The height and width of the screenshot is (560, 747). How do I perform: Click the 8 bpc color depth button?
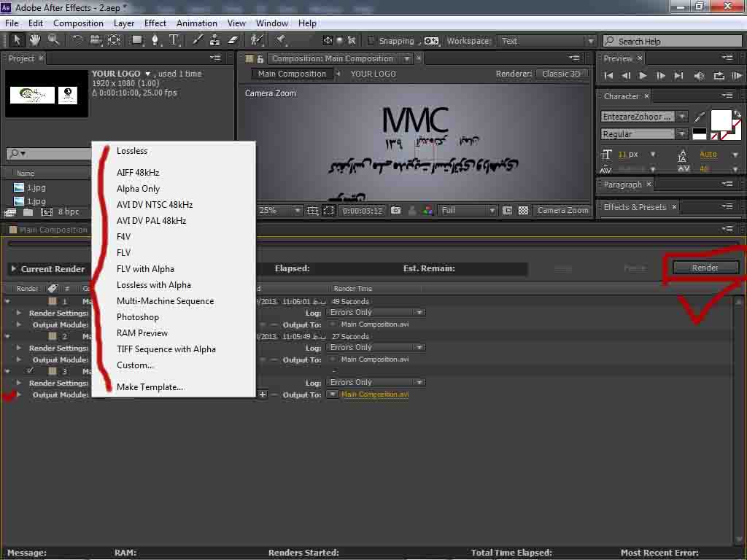[x=68, y=212]
